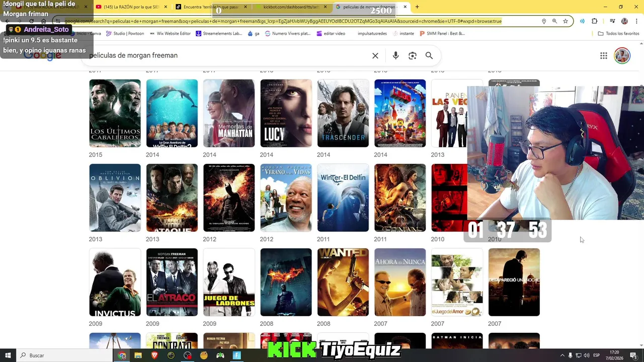
Task: Click the 'ESP' language indicator
Action: [596, 355]
